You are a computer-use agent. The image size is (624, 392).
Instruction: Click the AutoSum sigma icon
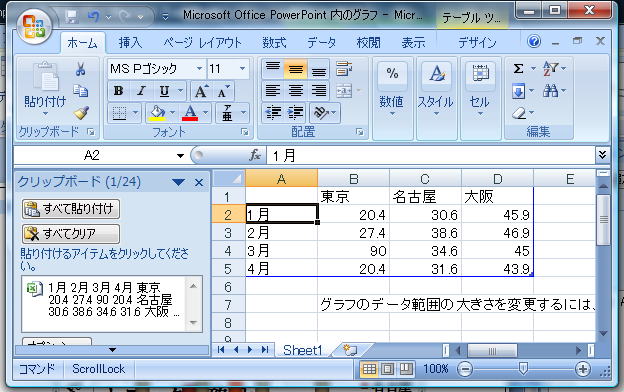coord(518,69)
